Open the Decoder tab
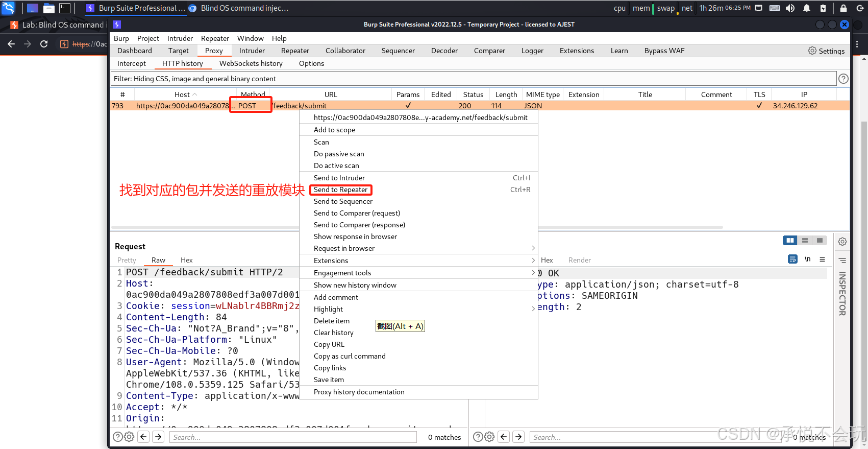Viewport: 868px width, 449px height. pos(444,51)
